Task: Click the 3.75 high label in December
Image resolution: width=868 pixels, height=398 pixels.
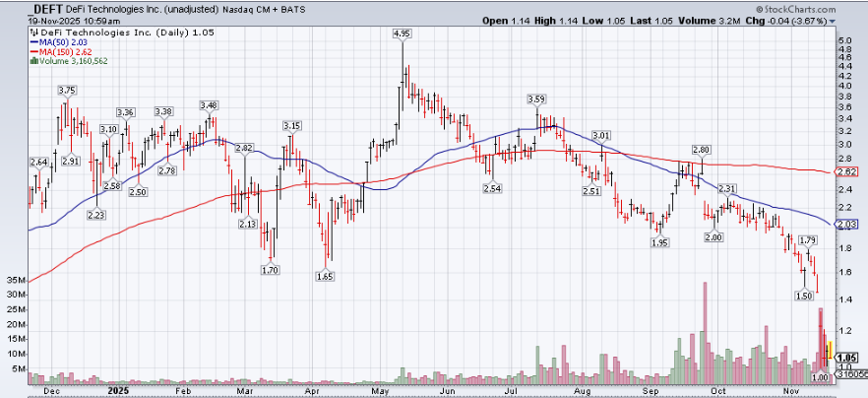Action: pos(67,91)
